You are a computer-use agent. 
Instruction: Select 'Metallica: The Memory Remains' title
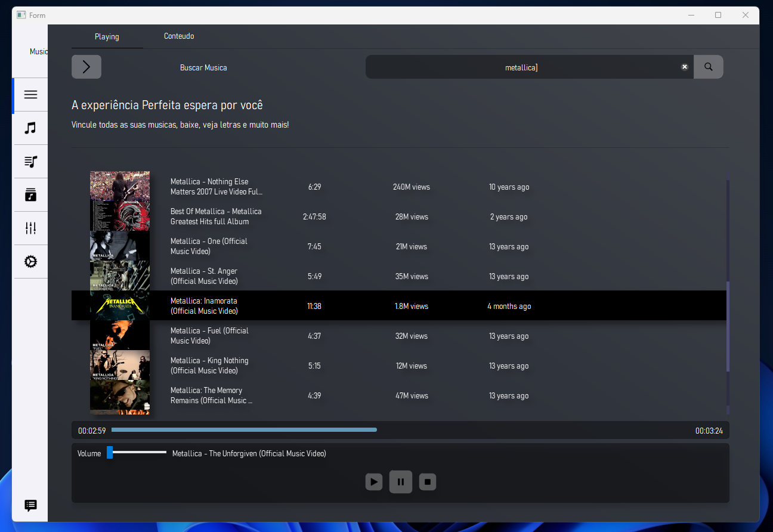point(211,395)
